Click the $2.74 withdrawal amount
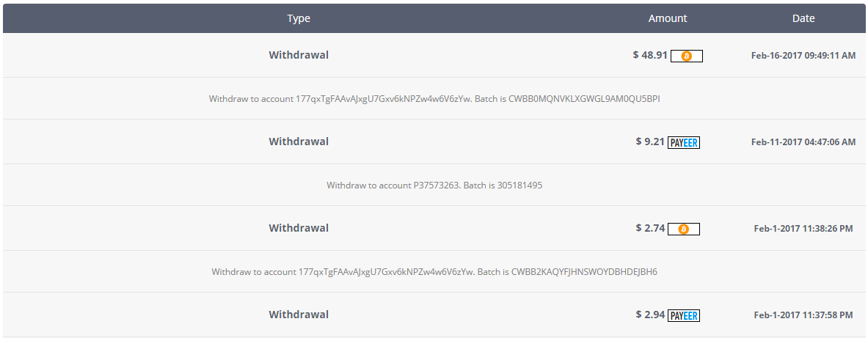 point(650,228)
